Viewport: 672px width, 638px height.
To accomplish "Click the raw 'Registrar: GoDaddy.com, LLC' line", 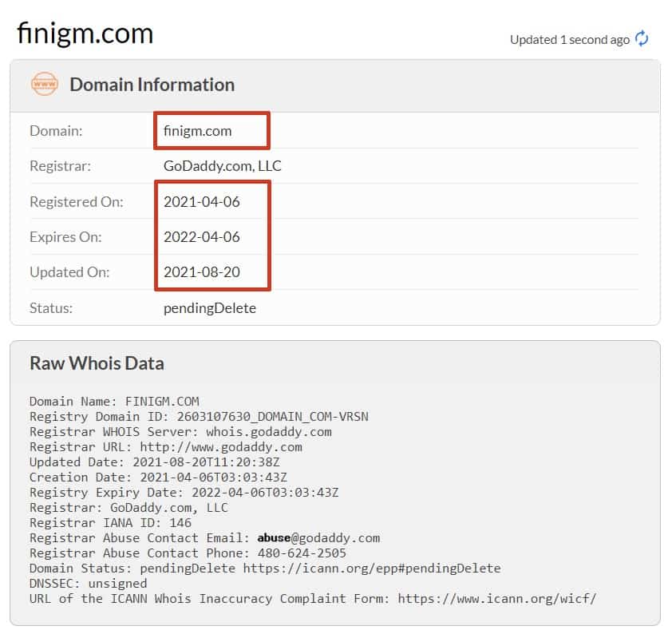I will (x=128, y=508).
